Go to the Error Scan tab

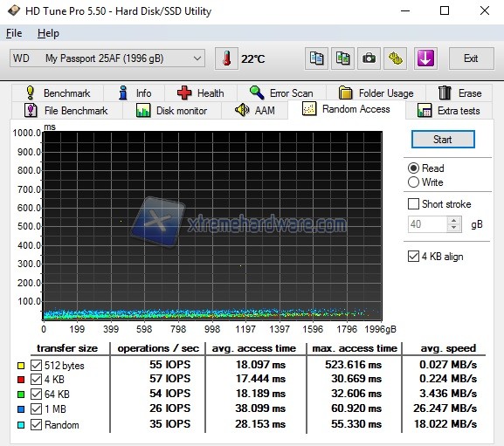pyautogui.click(x=281, y=93)
